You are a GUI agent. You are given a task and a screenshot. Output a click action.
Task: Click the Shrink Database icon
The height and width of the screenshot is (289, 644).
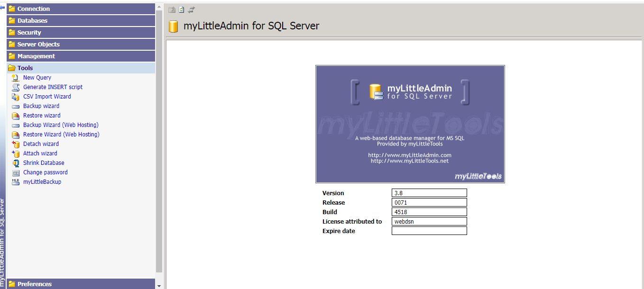pyautogui.click(x=15, y=163)
